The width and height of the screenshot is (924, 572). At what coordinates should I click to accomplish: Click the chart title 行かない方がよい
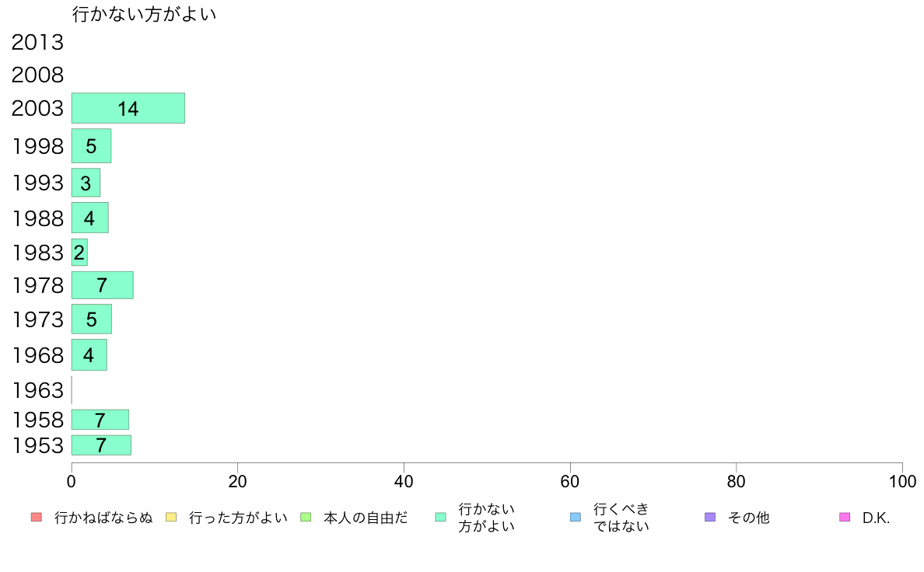pos(145,14)
